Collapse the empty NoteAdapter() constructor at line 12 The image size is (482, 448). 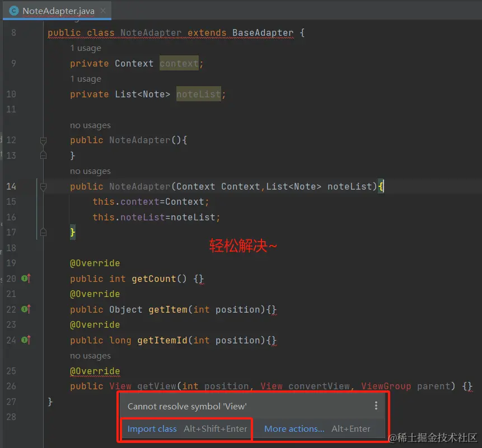[x=43, y=140]
